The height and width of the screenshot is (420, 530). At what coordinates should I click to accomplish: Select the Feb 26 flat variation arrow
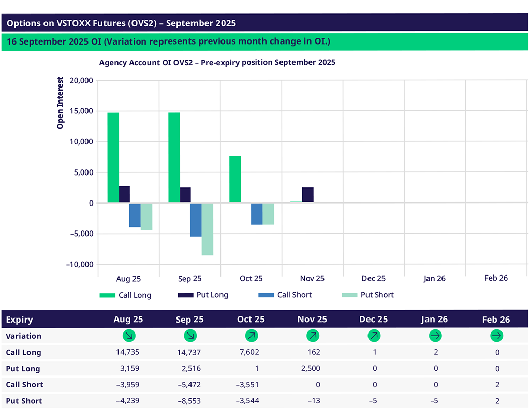click(x=496, y=336)
